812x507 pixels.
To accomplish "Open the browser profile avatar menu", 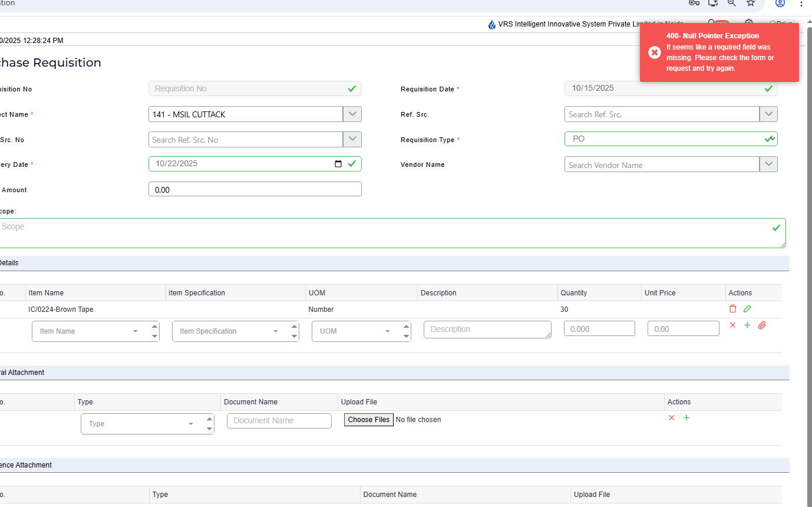I will [780, 3].
